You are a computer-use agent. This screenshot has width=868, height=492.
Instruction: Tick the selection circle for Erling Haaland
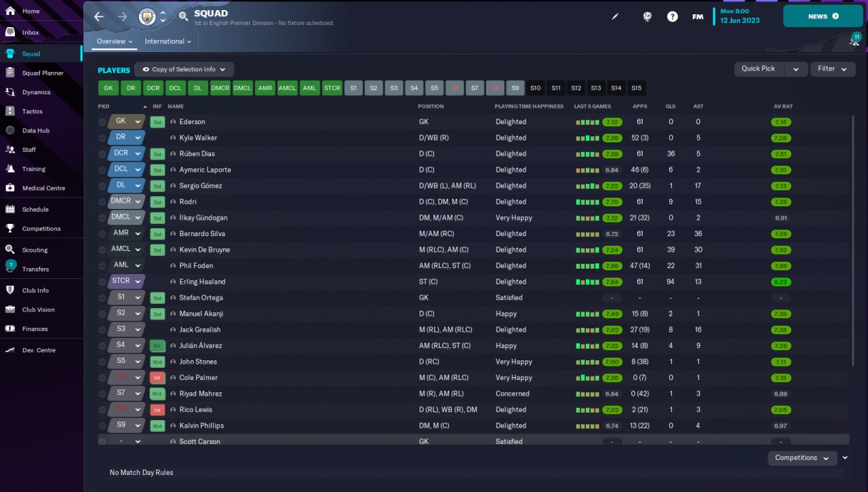pos(102,282)
